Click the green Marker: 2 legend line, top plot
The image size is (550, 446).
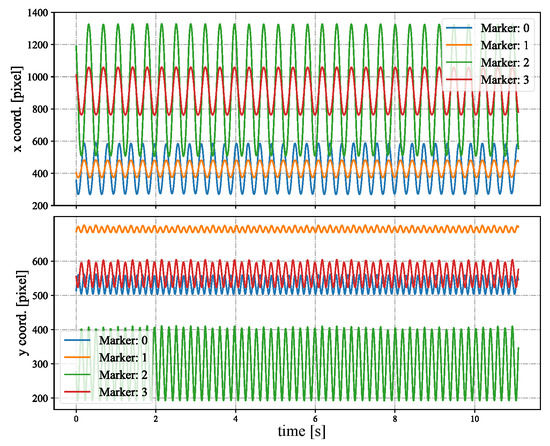pyautogui.click(x=459, y=62)
